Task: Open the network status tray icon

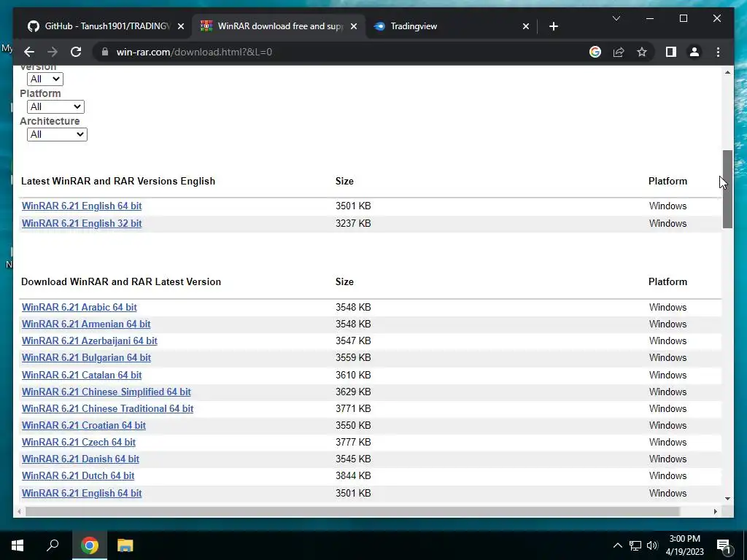Action: coord(635,545)
